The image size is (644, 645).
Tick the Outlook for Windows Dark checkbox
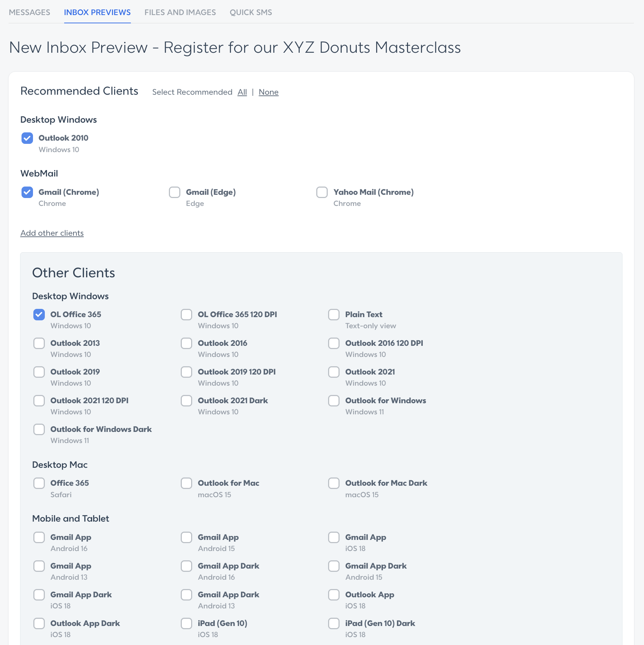[39, 429]
